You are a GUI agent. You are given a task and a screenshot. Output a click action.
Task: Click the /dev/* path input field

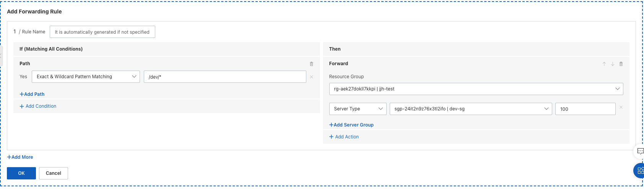click(225, 77)
